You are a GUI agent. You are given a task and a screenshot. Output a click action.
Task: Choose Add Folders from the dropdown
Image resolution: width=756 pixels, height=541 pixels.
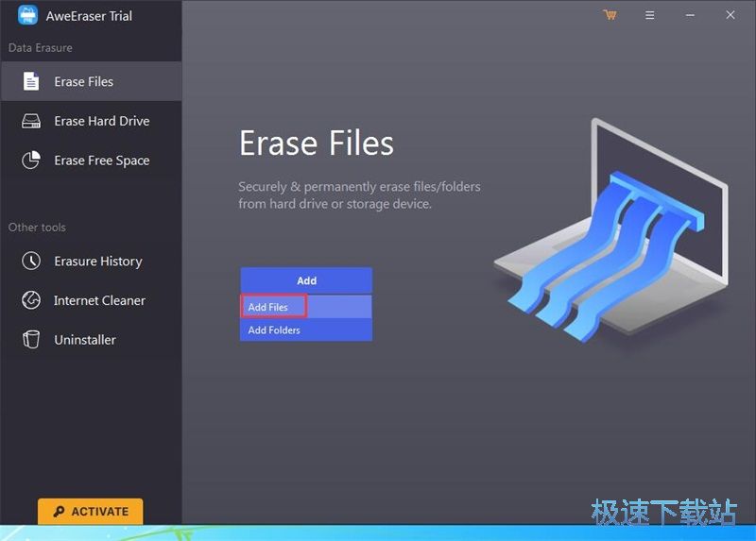tap(306, 330)
